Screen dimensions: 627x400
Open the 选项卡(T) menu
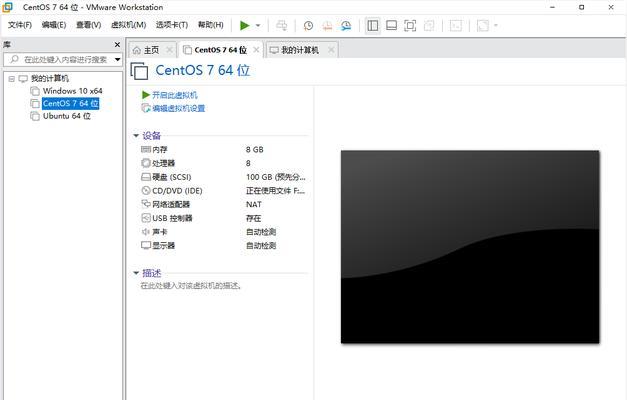coord(172,25)
